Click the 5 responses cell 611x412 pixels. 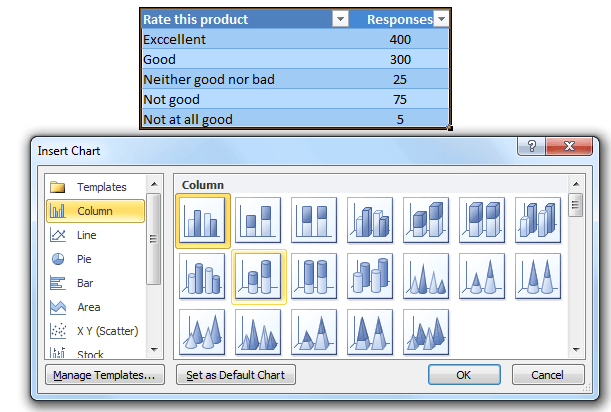(x=399, y=119)
